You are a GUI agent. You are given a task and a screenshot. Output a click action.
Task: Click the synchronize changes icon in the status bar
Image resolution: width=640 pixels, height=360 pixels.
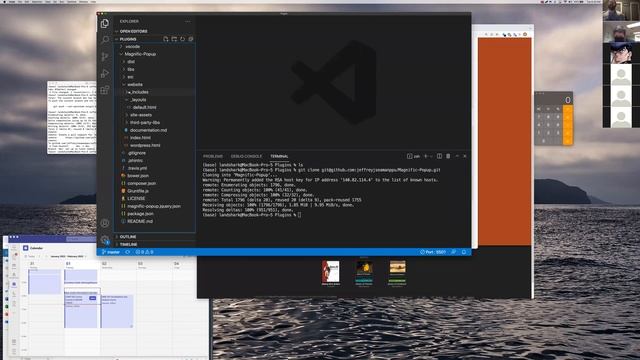[x=127, y=252]
